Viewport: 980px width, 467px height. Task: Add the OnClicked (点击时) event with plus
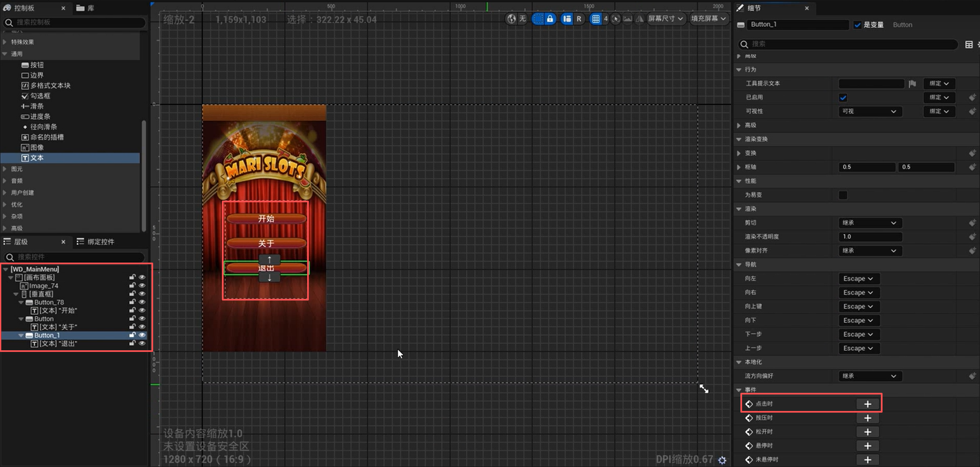coord(867,404)
